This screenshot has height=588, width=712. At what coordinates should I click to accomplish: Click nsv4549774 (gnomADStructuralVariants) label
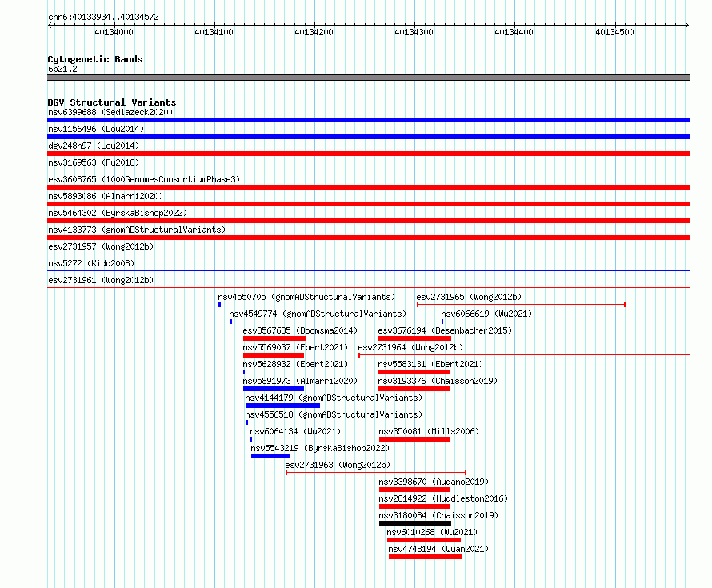318,314
